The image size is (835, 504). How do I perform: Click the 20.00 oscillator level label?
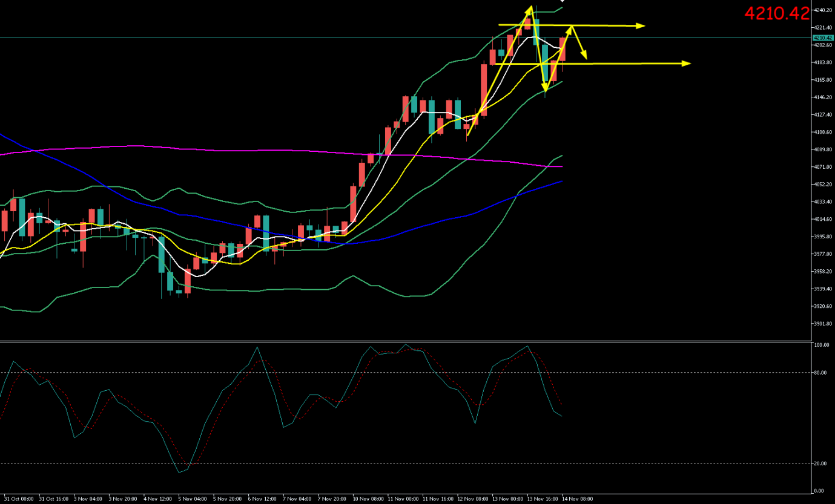click(x=820, y=463)
